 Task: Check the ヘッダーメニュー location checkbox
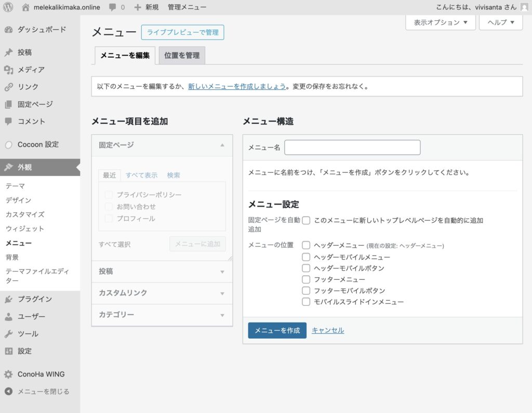tap(306, 245)
